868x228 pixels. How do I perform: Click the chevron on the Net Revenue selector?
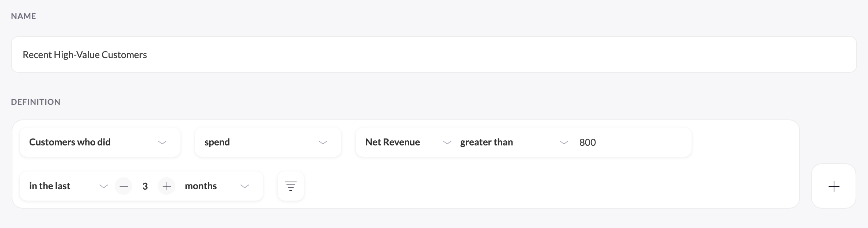[x=446, y=142]
